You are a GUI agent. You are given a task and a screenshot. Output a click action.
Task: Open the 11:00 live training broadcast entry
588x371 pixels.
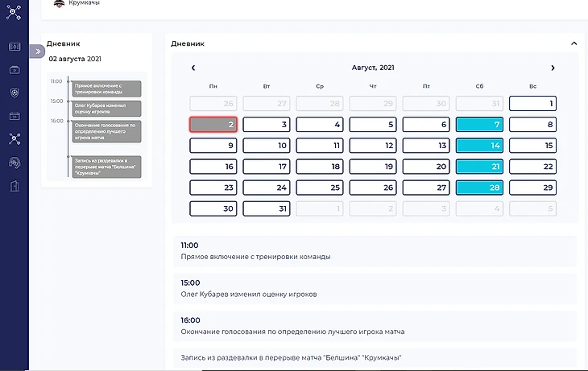point(375,251)
